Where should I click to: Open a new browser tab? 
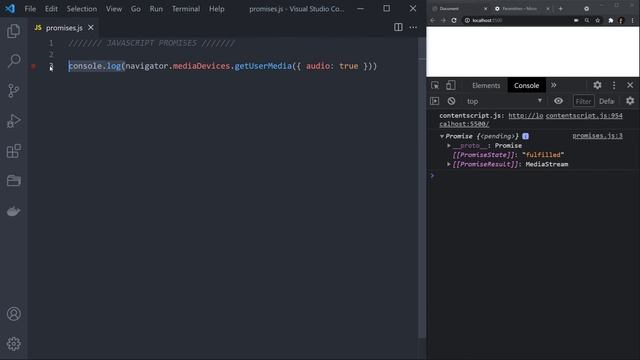point(560,8)
